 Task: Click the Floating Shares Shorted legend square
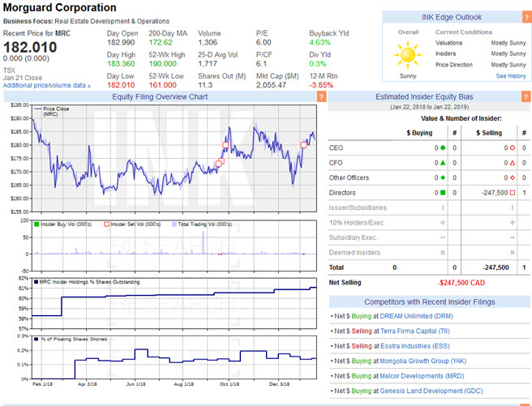click(36, 339)
